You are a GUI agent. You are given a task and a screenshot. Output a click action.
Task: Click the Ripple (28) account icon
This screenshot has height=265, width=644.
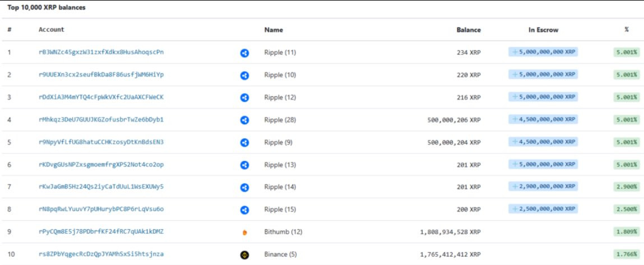[x=244, y=120]
